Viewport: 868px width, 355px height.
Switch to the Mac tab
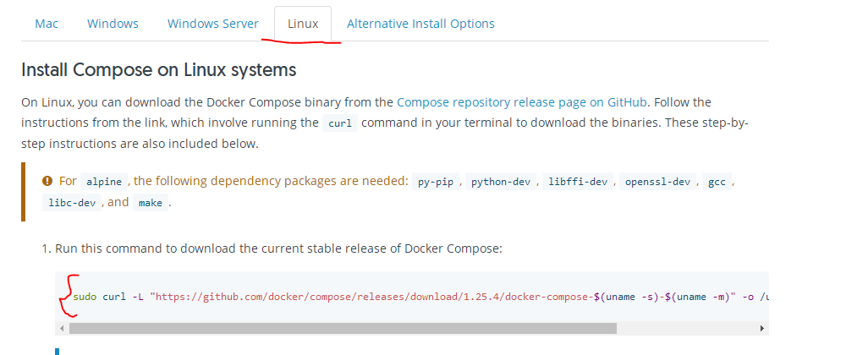(x=47, y=24)
